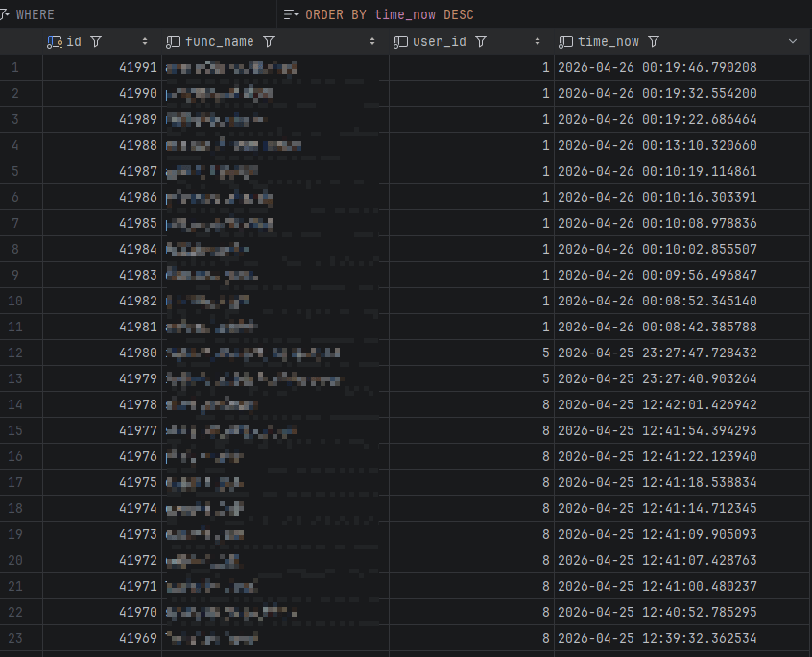Select the user_id column header
Screen dimensions: 812x657
coord(440,41)
